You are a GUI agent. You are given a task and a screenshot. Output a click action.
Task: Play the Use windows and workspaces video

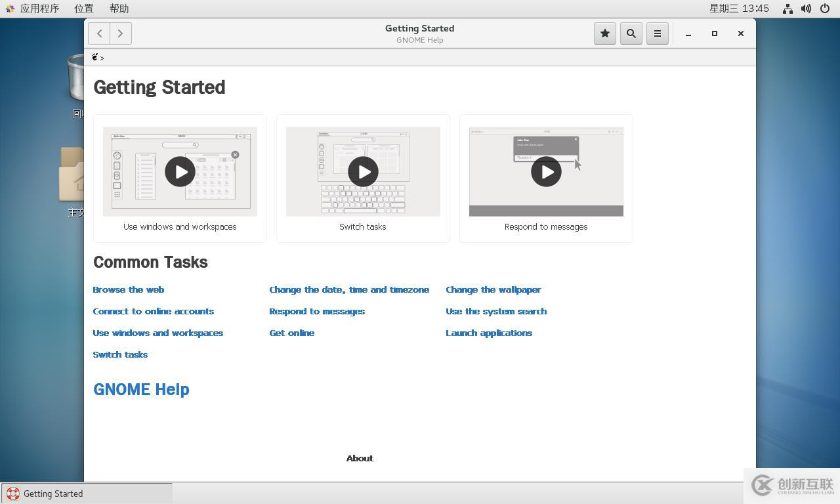180,172
